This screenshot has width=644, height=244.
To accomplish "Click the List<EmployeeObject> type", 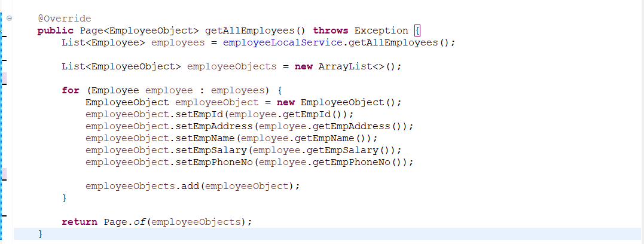I will [121, 66].
